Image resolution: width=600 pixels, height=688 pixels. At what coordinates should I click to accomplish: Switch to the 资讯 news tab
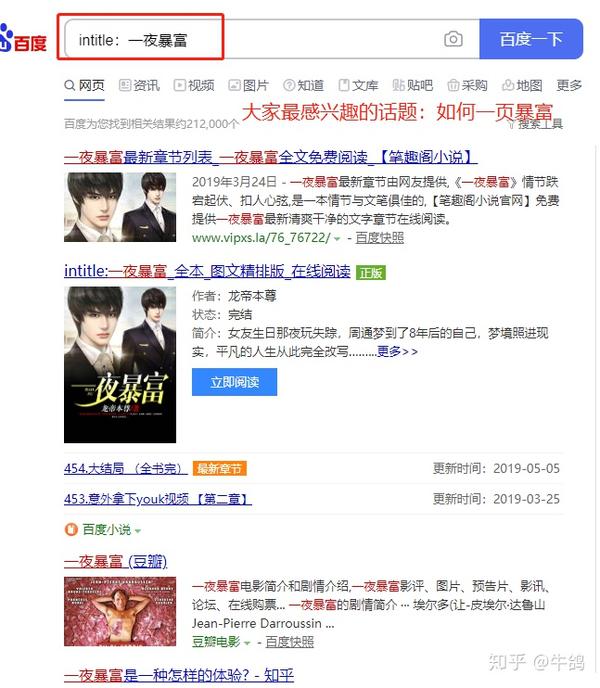pyautogui.click(x=140, y=85)
